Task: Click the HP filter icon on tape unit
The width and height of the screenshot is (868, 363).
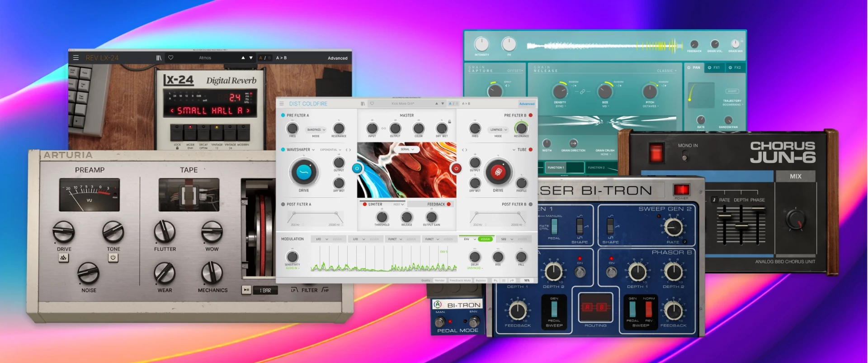Action: [x=325, y=290]
